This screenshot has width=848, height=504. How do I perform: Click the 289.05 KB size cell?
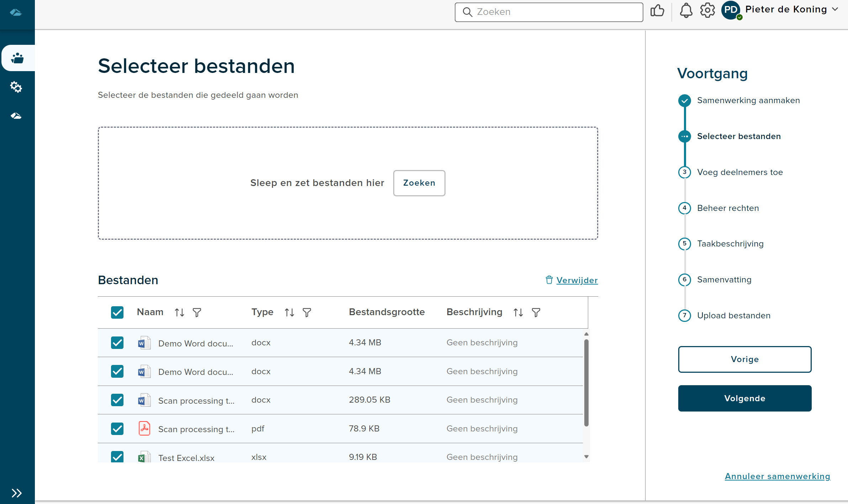pos(369,400)
